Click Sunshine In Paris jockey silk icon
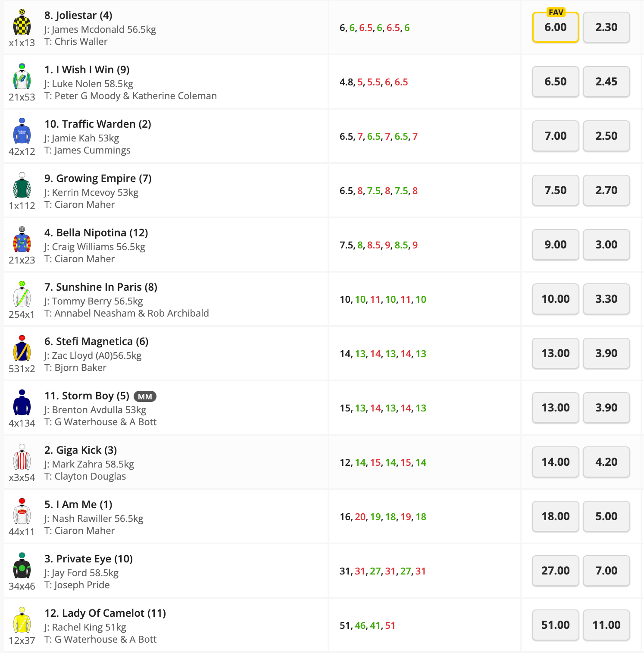This screenshot has height=653, width=644. [22, 295]
